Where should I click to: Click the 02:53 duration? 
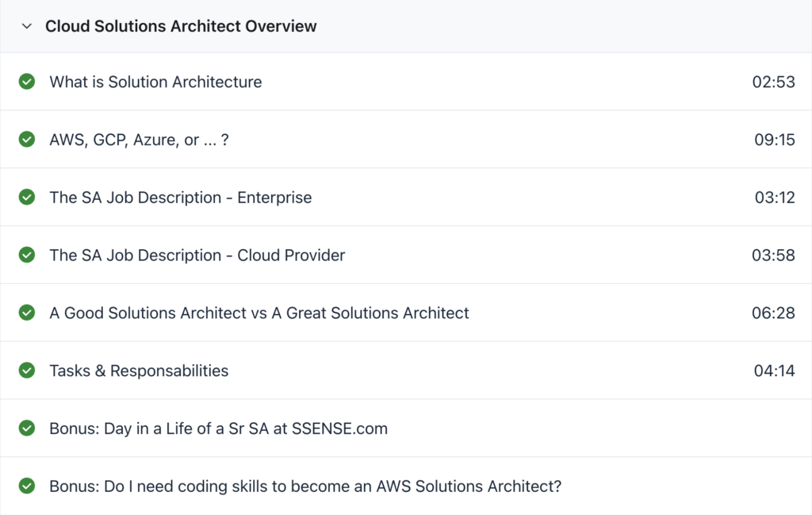(773, 82)
